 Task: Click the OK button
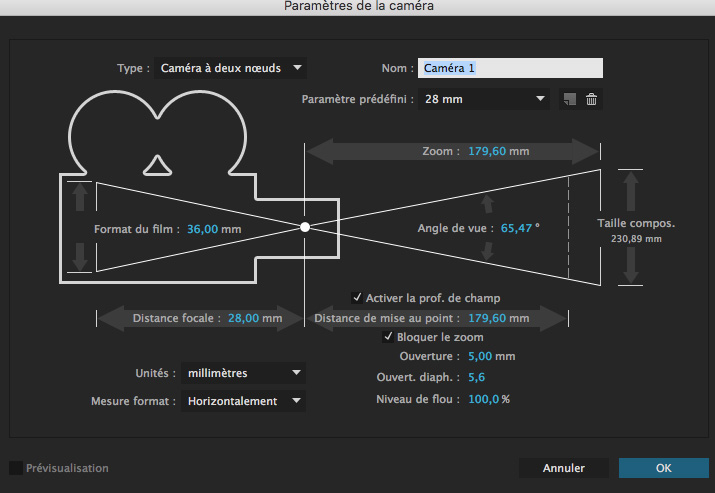click(663, 468)
